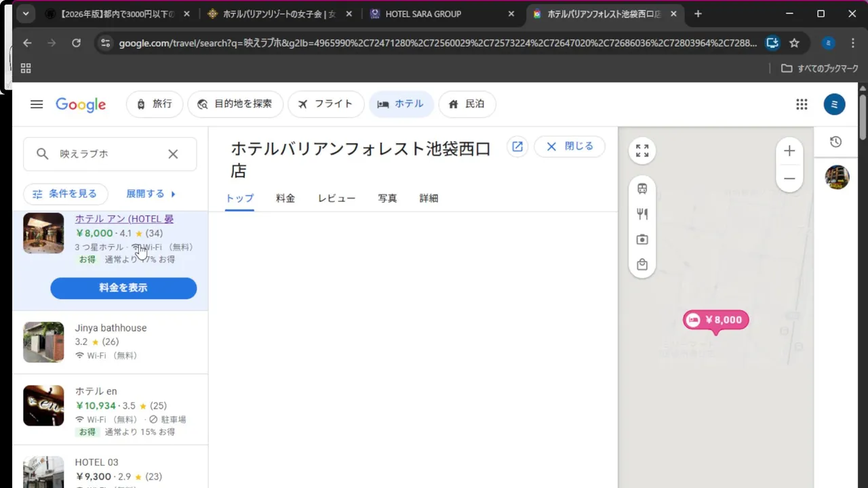Open the Google main menu hamburger icon

(x=37, y=104)
